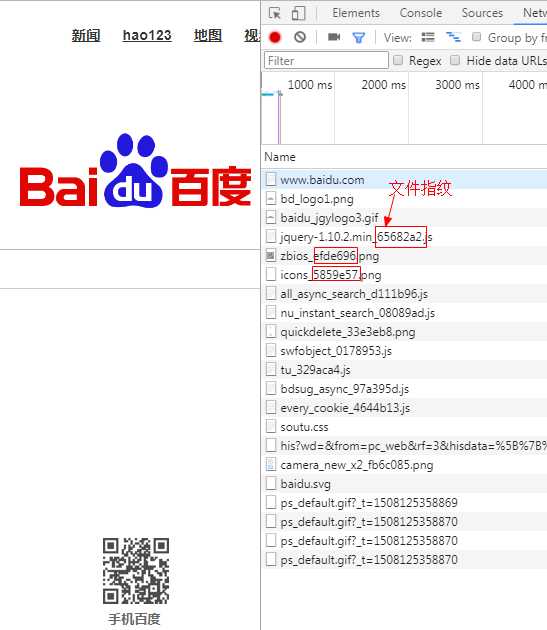Select the swfobject_0178953.js request
Screen dimensions: 547x630
pyautogui.click(x=405, y=351)
